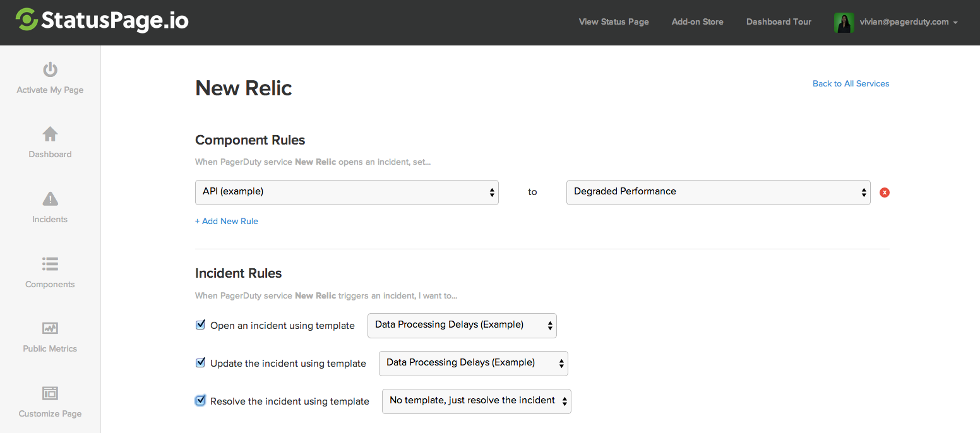This screenshot has width=980, height=433.
Task: Open the Customize Page layout icon
Action: pos(50,393)
